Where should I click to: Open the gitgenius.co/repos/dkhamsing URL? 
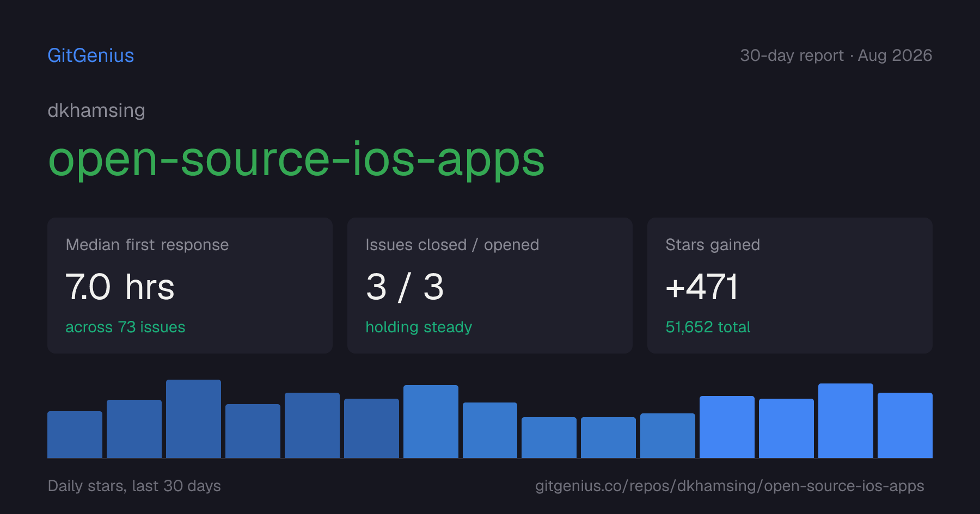point(730,486)
